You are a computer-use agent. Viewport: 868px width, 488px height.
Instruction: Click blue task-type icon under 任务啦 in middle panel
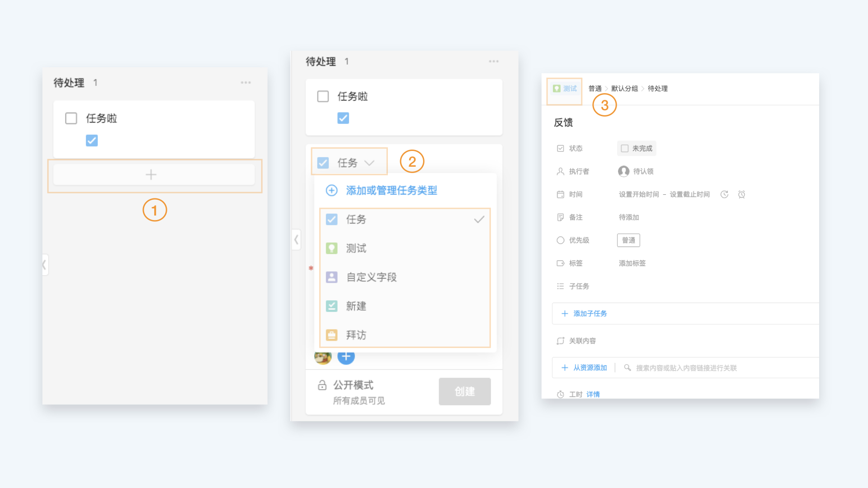coord(343,118)
